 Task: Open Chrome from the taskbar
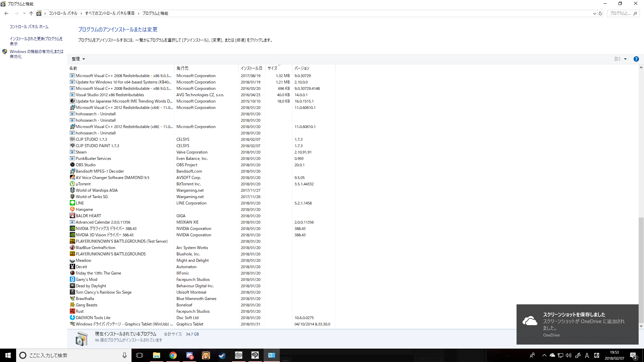(x=173, y=355)
